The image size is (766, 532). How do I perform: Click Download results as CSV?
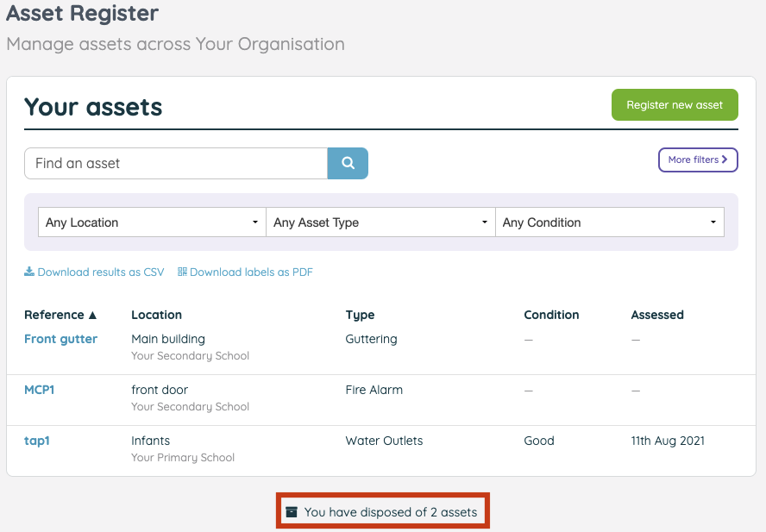(x=101, y=272)
